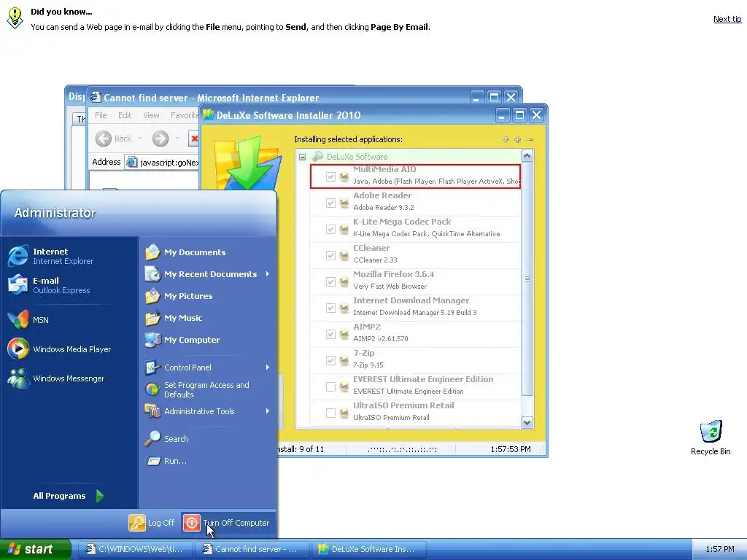Collapse the DeLuXe Software tree node
Screen dimensions: 747x560
coord(302,157)
